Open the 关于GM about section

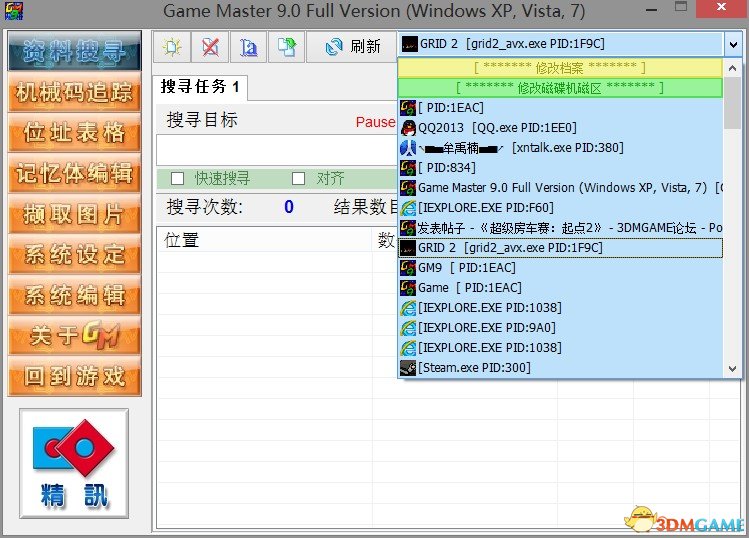tap(75, 335)
